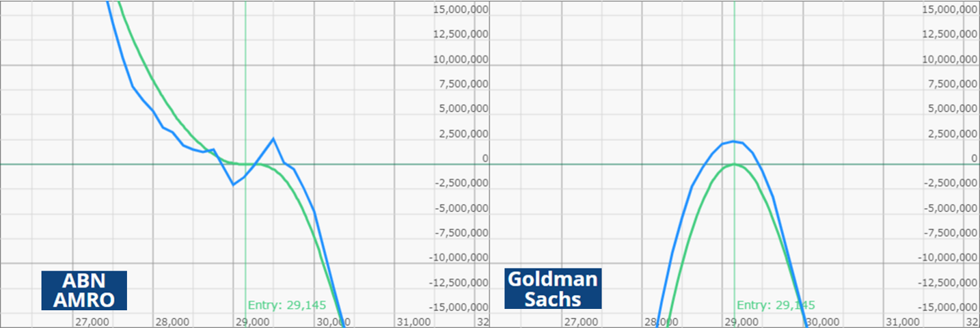Click the 27,000 x-axis label in the left chart
This screenshot has height=328, width=980.
tap(92, 322)
